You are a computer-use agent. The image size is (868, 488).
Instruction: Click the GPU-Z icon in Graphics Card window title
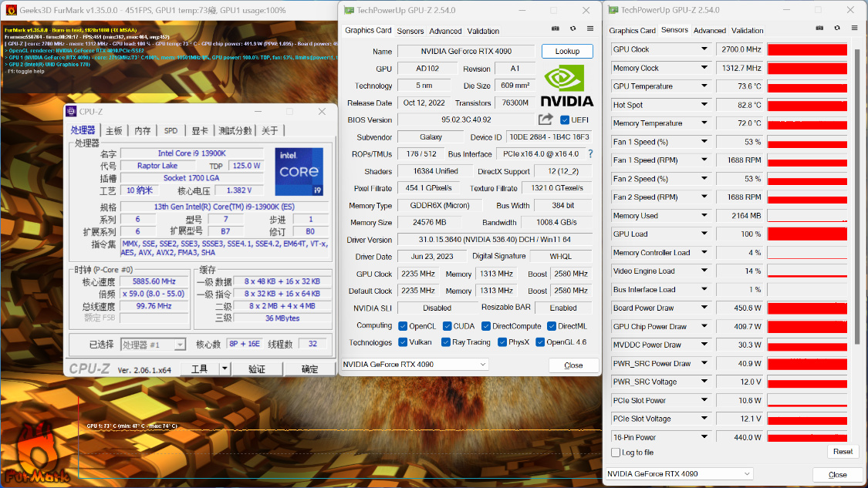[349, 10]
